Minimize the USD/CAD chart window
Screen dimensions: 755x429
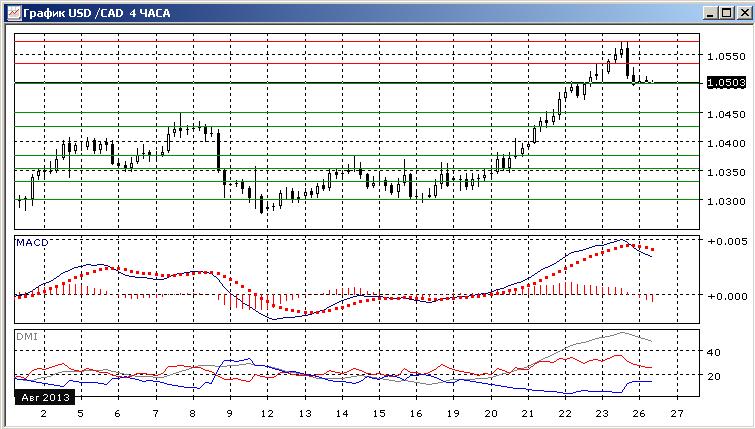click(710, 13)
